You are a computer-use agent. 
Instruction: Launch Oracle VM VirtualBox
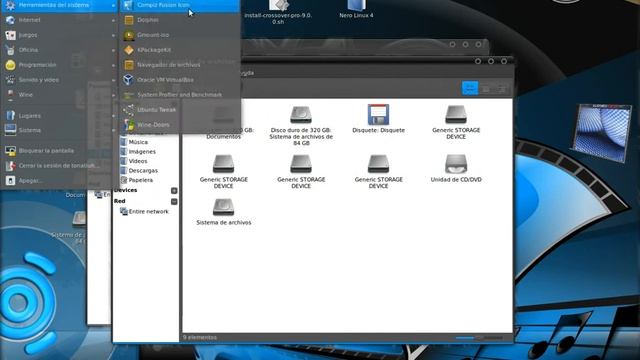pos(180,80)
